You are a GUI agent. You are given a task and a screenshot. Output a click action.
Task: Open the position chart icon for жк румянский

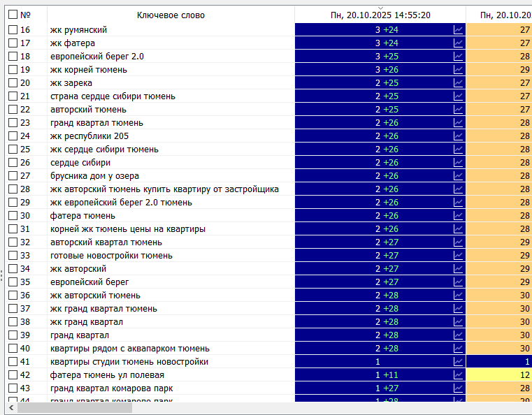coord(458,29)
